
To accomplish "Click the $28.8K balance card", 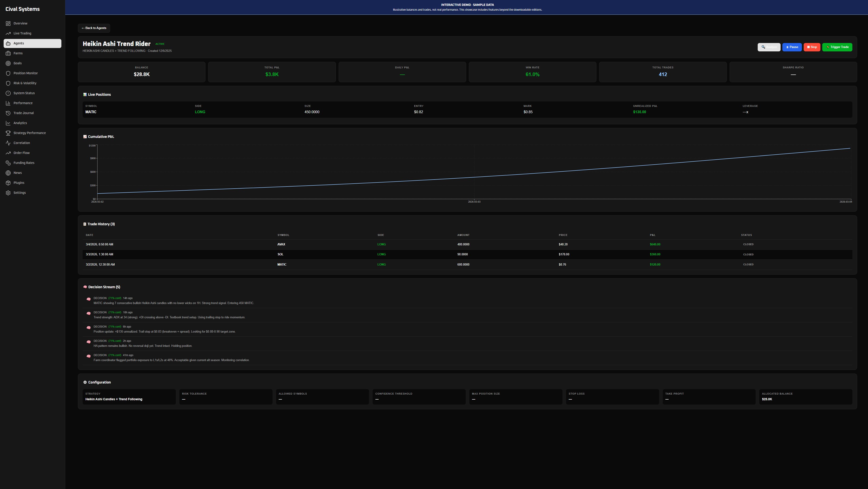I will [x=142, y=72].
